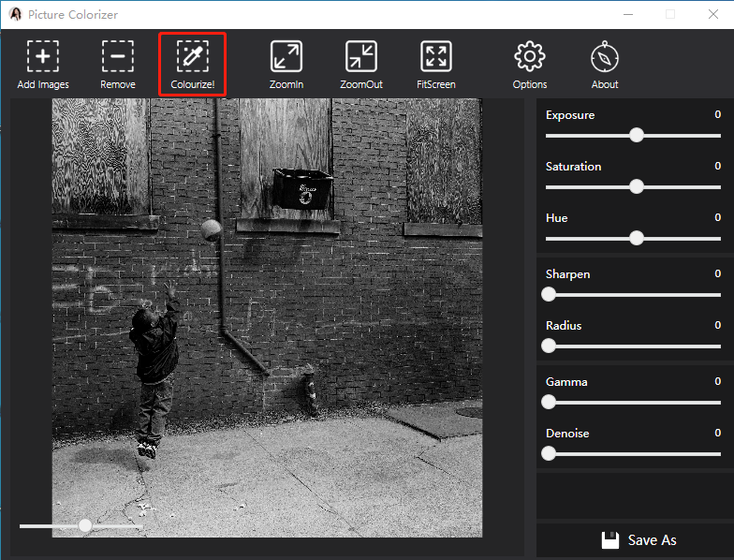
Task: Click the Sharpen label
Action: [x=567, y=274]
